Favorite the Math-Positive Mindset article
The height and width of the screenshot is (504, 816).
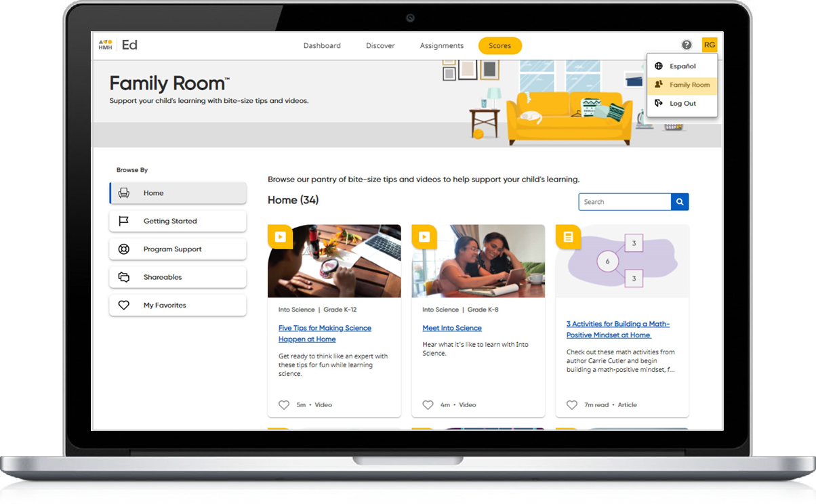[x=571, y=405]
